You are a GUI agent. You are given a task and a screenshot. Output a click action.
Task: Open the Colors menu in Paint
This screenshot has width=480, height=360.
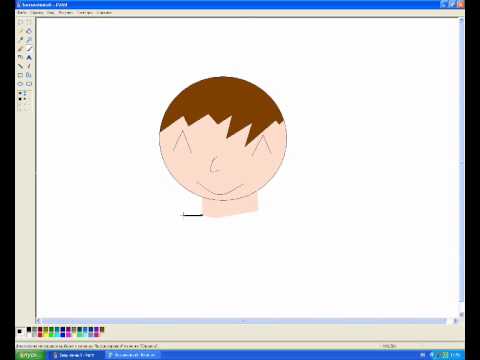click(x=85, y=13)
